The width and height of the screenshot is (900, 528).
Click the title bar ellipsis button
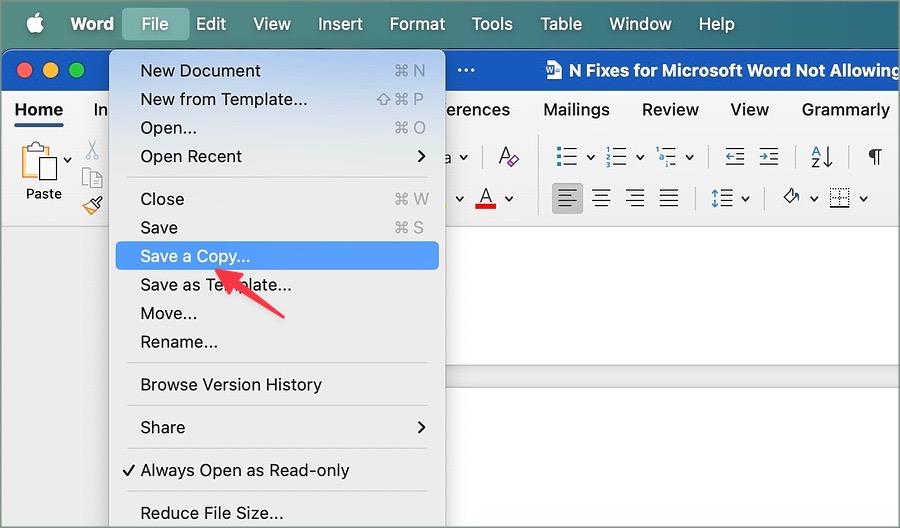pos(466,70)
